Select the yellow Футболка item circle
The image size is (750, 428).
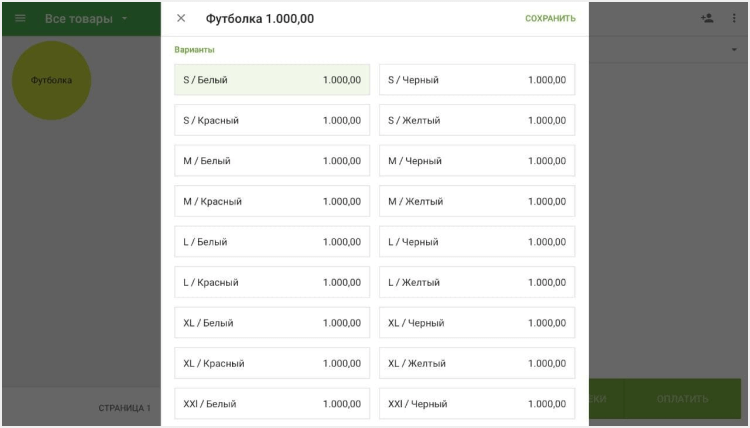point(51,80)
